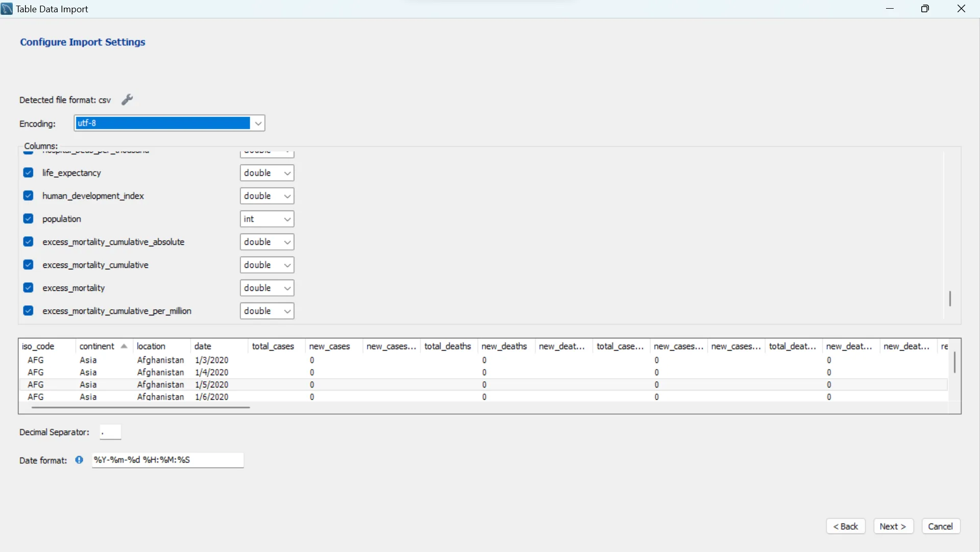Click the MySQL Workbench window icon
The width and height of the screenshot is (980, 552).
coord(7,9)
